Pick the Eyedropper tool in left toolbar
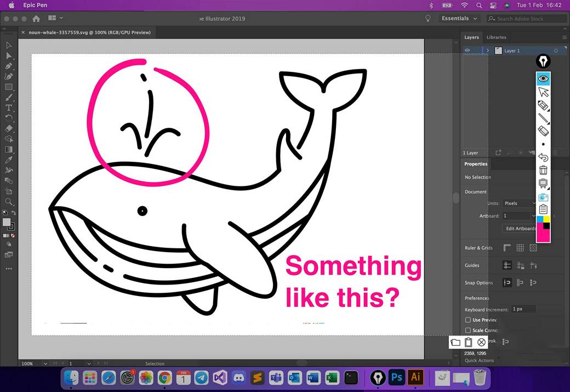570x392 pixels. (9, 160)
